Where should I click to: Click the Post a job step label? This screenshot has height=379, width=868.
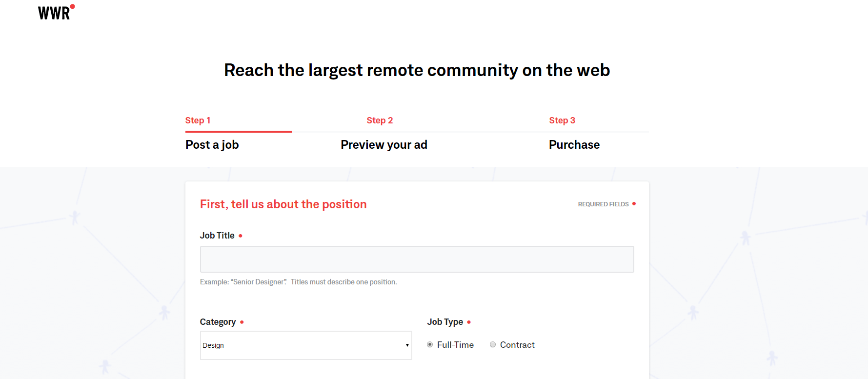(x=212, y=145)
